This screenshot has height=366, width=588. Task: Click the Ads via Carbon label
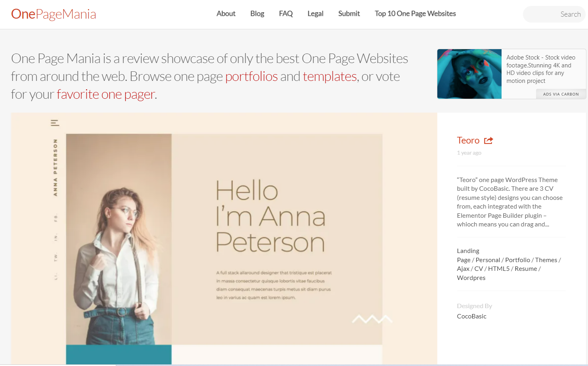(x=561, y=94)
